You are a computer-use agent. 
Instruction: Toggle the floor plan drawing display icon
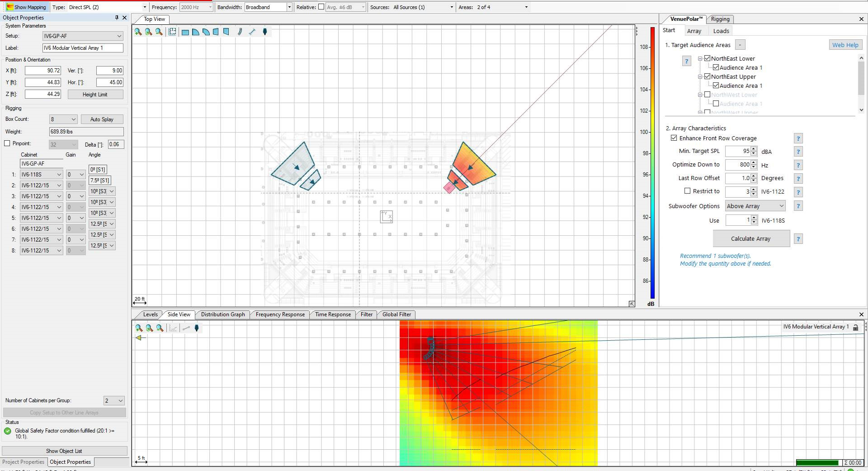(x=172, y=32)
